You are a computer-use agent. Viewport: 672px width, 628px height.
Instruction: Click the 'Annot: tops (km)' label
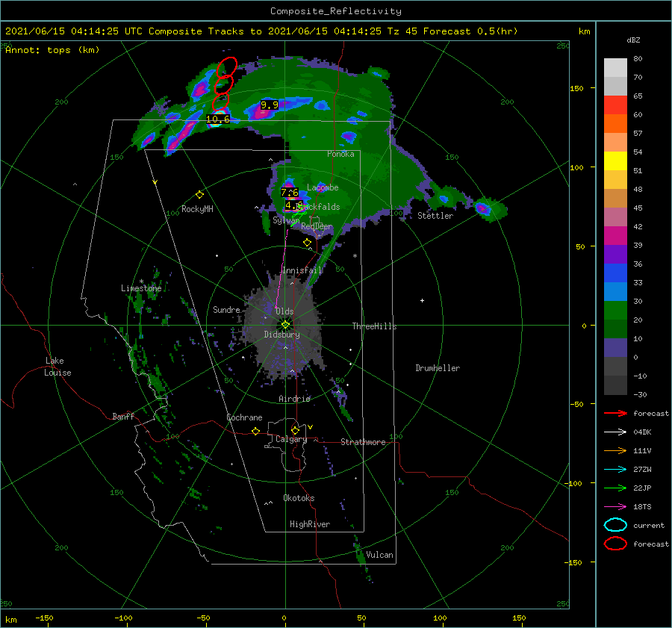[52, 50]
